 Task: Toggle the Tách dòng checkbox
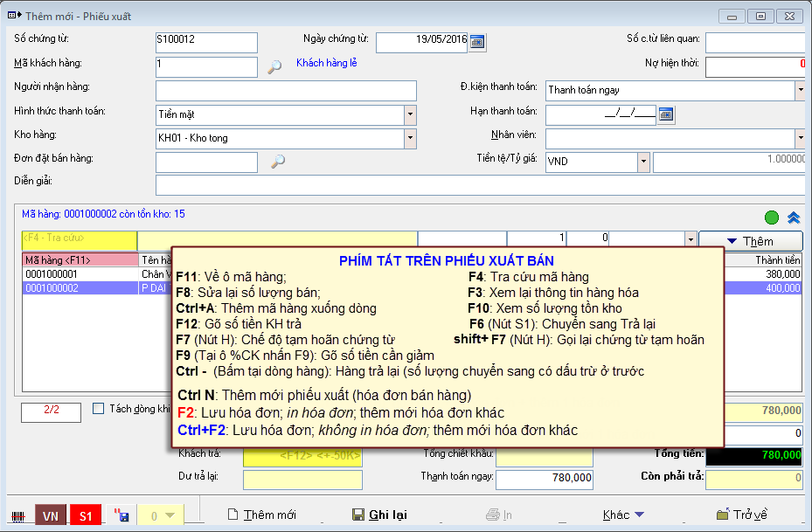click(98, 408)
